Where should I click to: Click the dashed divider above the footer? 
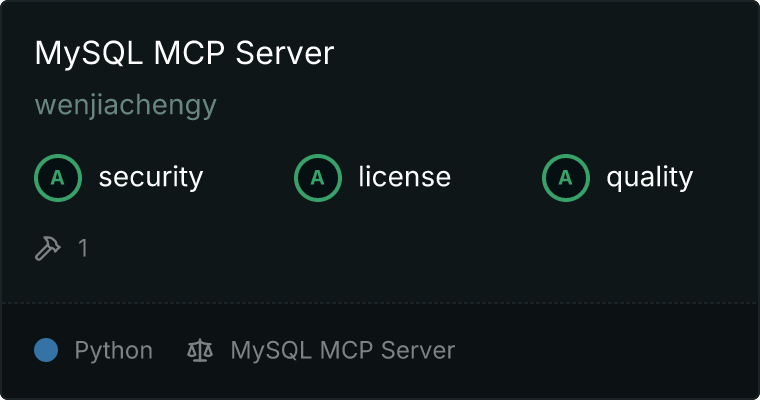[x=380, y=303]
